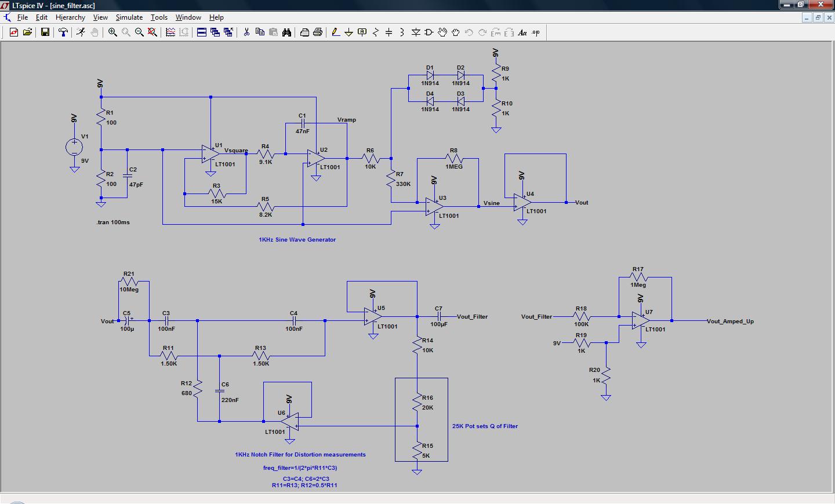Click the '1KHz Sine Wave Generator' label
The image size is (835, 504).
[297, 240]
